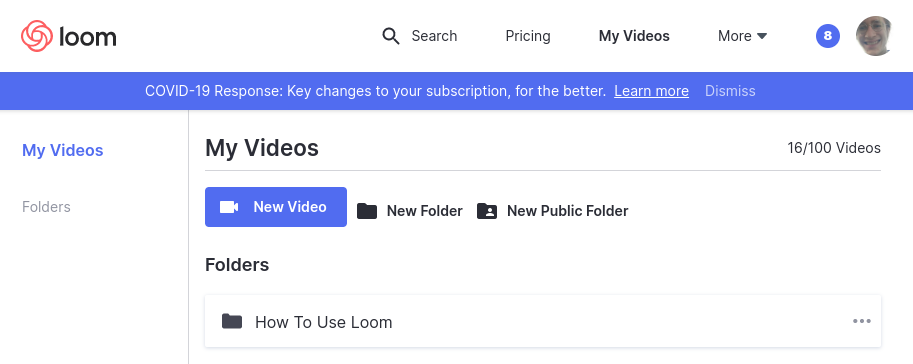
Task: Expand the More dropdown arrow
Action: click(762, 36)
